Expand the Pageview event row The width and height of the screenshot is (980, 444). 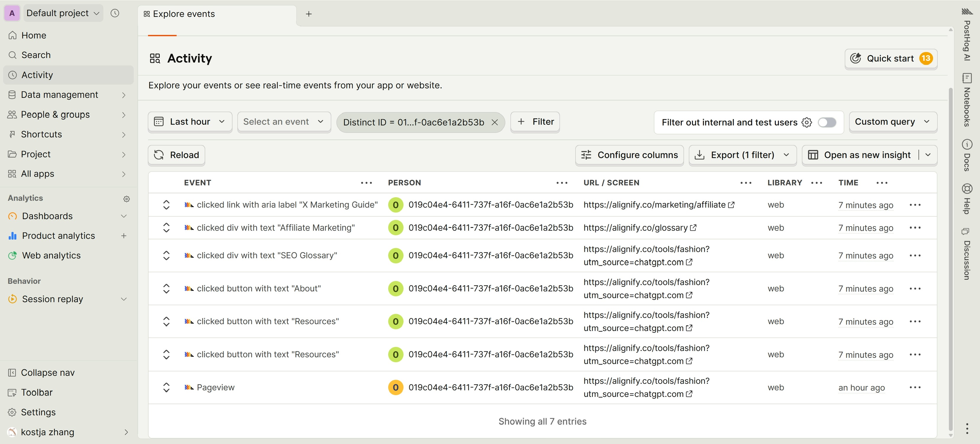166,387
